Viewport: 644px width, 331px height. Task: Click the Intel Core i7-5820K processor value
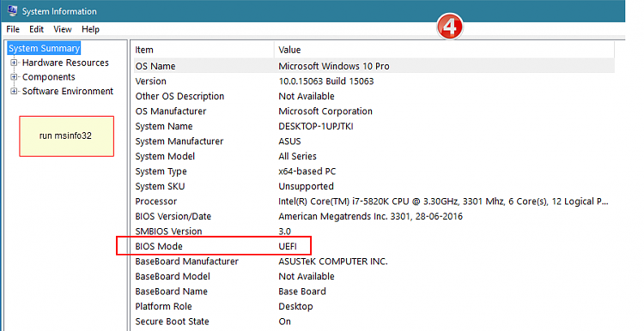point(444,202)
